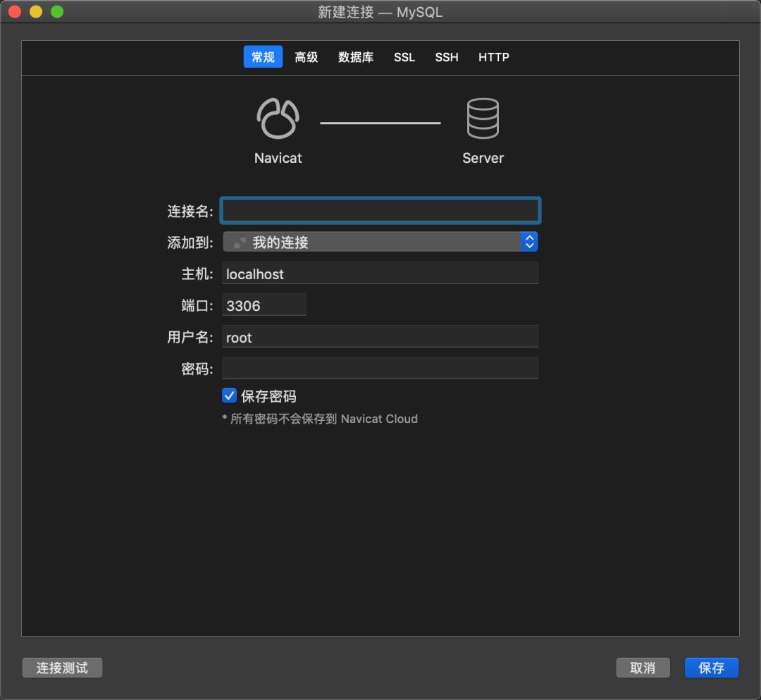This screenshot has width=761, height=700.
Task: Click the 取消 button
Action: pos(643,668)
